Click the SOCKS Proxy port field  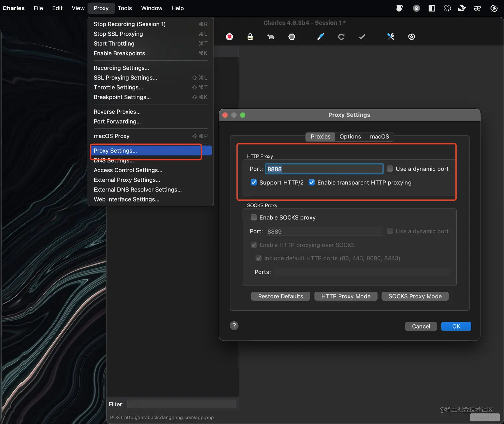pyautogui.click(x=324, y=231)
